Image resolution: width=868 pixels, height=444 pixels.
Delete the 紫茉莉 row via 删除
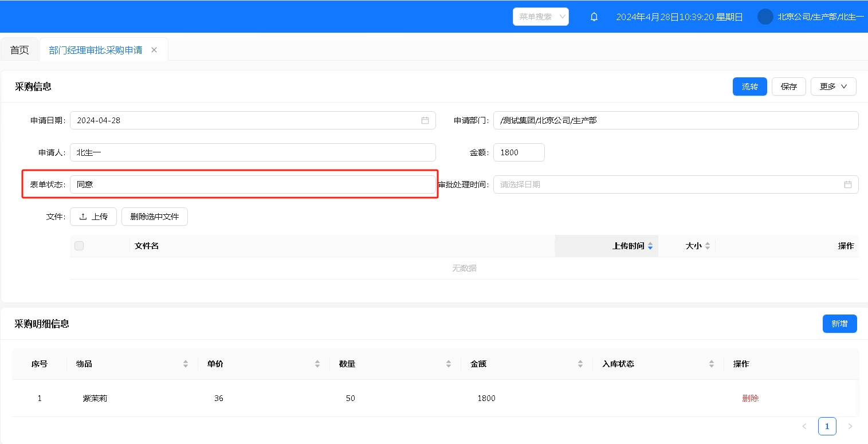point(750,398)
